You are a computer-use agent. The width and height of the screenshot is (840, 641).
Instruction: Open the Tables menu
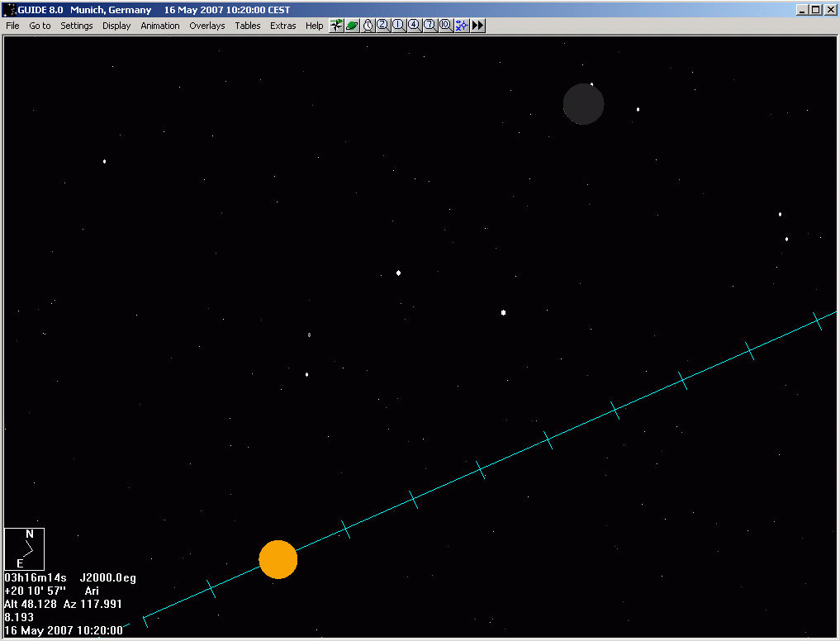click(248, 26)
